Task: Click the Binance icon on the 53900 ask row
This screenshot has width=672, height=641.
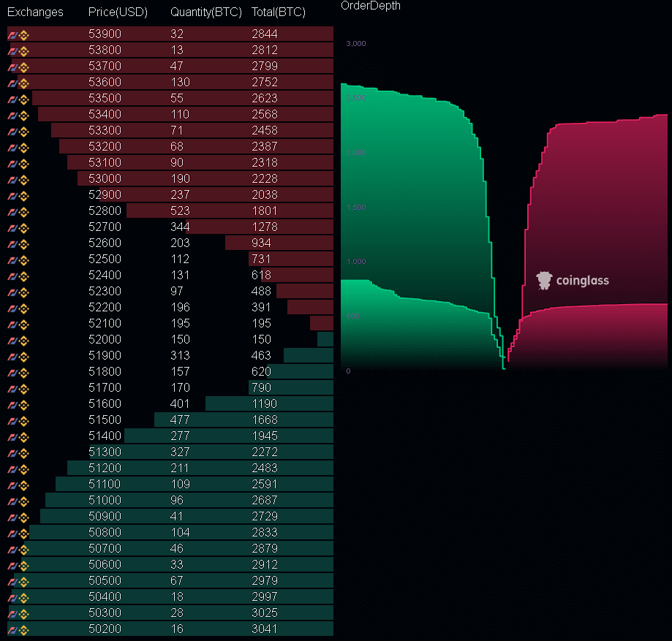Action: tap(23, 34)
